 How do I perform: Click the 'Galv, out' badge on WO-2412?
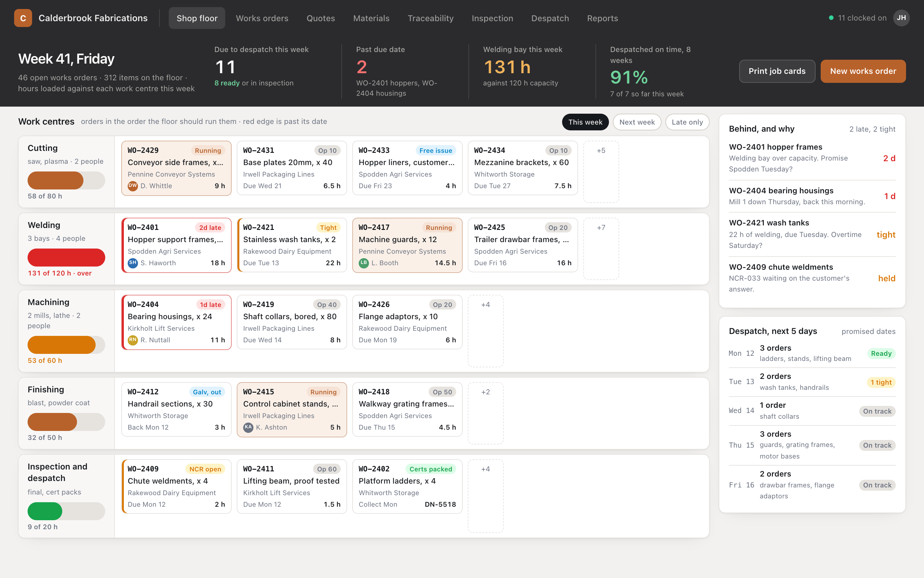coord(207,392)
